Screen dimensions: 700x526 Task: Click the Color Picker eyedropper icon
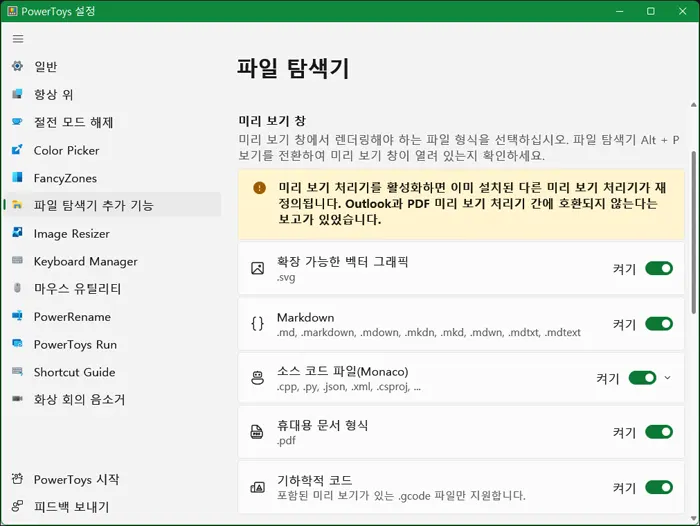tap(17, 150)
